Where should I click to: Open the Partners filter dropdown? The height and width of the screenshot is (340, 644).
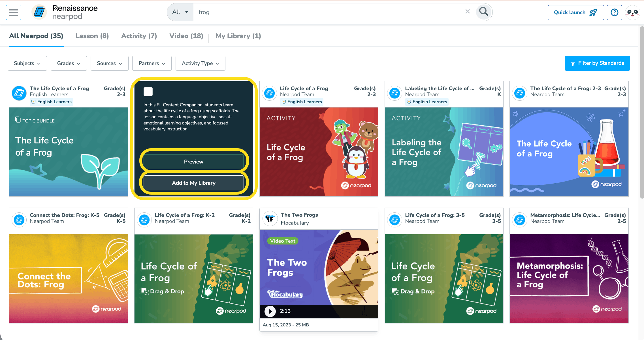(152, 63)
